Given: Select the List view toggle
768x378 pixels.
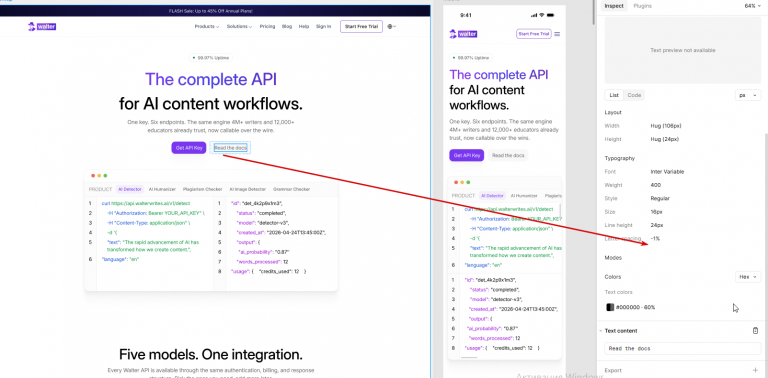Looking at the screenshot, I should pos(614,95).
